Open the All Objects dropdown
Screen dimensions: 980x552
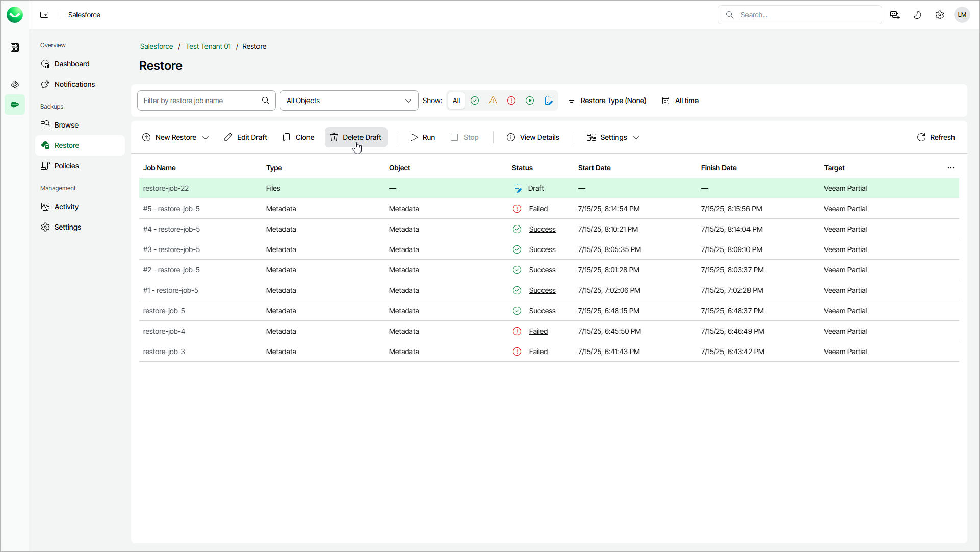pyautogui.click(x=349, y=101)
